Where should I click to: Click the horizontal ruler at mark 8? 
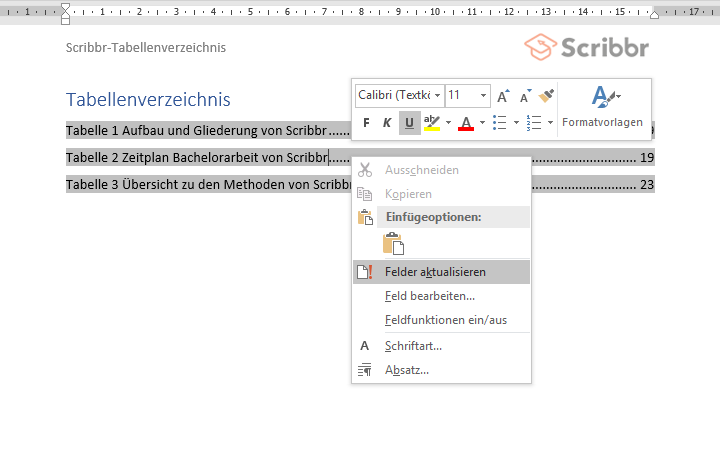(361, 11)
